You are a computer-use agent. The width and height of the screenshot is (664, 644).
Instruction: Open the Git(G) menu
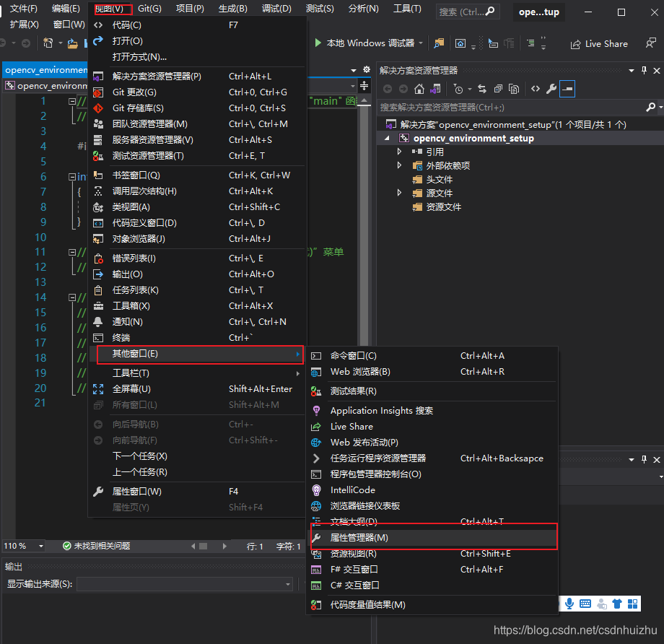(149, 9)
